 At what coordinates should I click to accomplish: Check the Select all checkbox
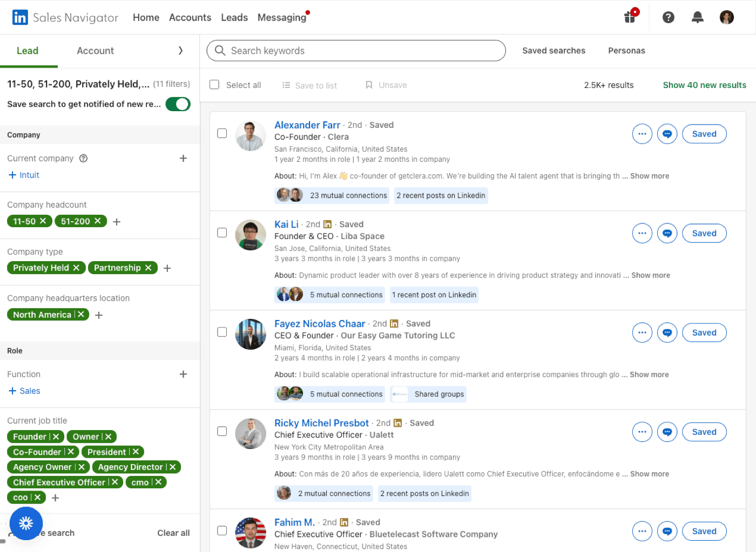click(214, 85)
